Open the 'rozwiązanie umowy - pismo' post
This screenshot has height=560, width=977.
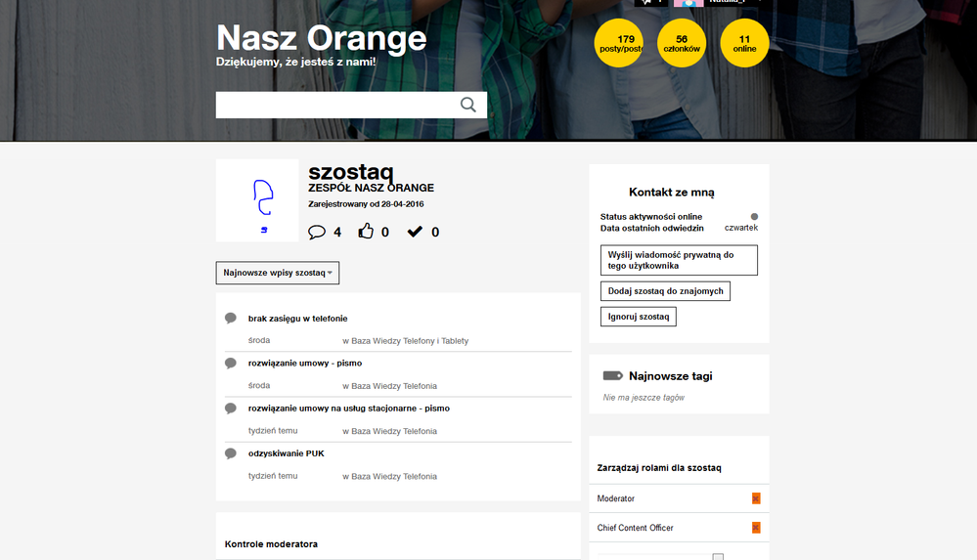pos(305,364)
